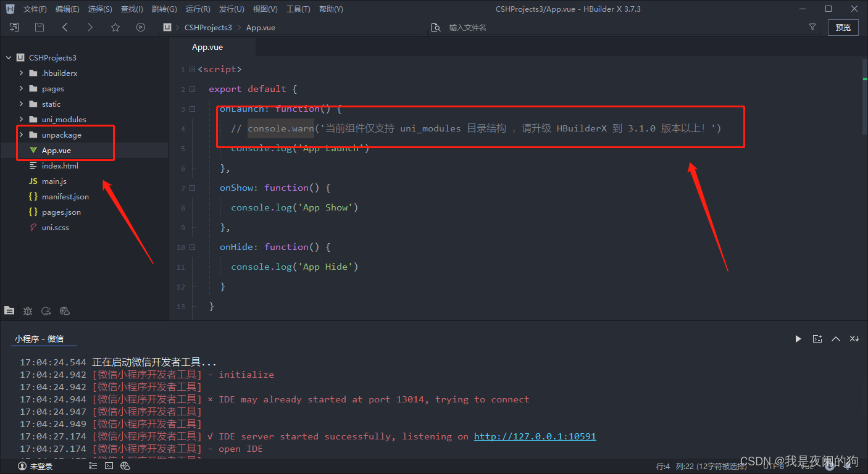868x474 pixels.
Task: Click the sync refresh sidebar icon
Action: coord(46,310)
